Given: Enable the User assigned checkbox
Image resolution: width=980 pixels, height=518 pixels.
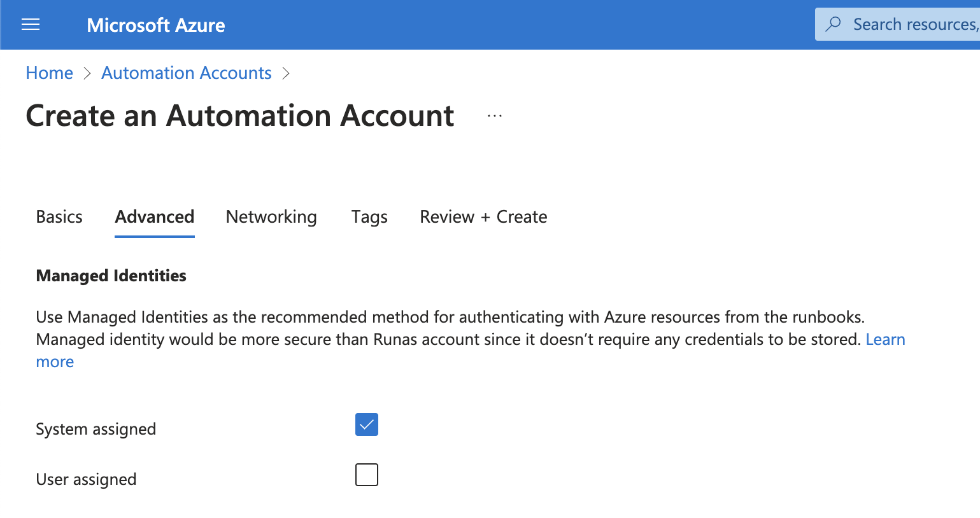Looking at the screenshot, I should 367,475.
